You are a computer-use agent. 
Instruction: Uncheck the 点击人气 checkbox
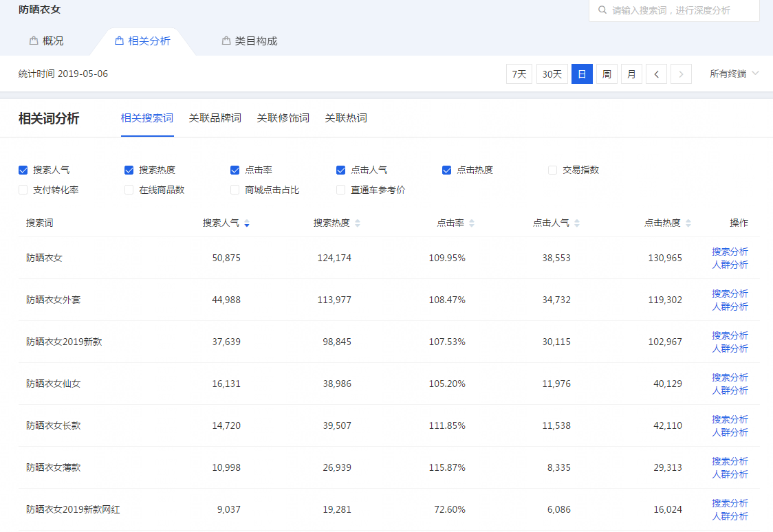340,170
